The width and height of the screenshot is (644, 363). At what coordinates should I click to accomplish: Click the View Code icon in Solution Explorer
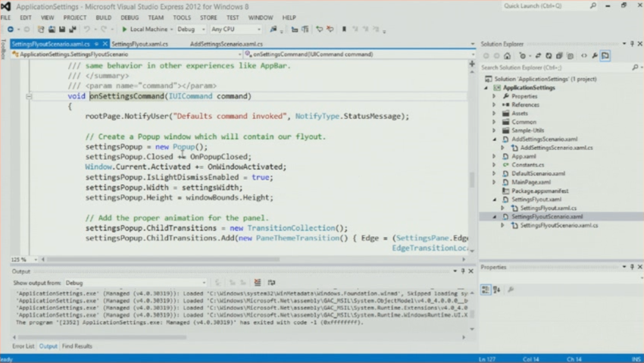coord(583,56)
